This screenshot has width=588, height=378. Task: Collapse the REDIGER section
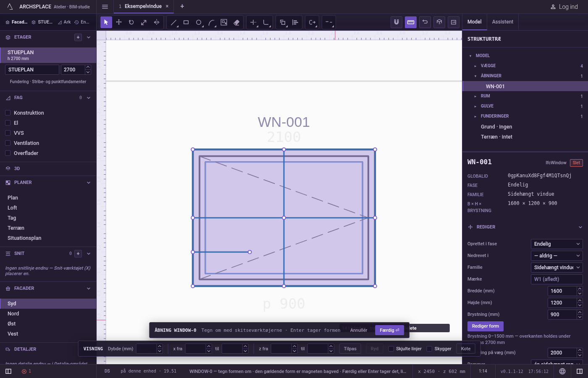click(580, 227)
